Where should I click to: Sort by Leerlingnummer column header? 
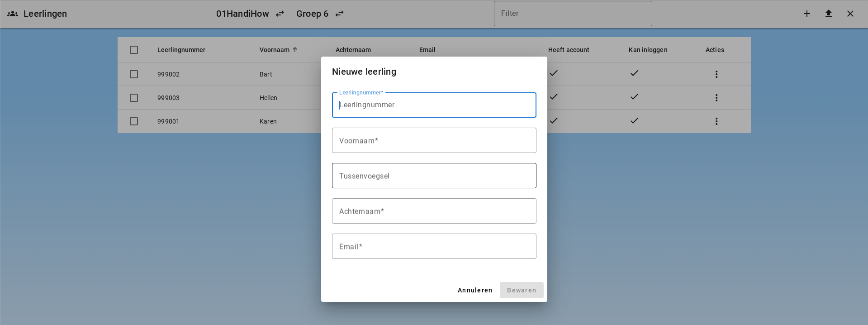[181, 50]
